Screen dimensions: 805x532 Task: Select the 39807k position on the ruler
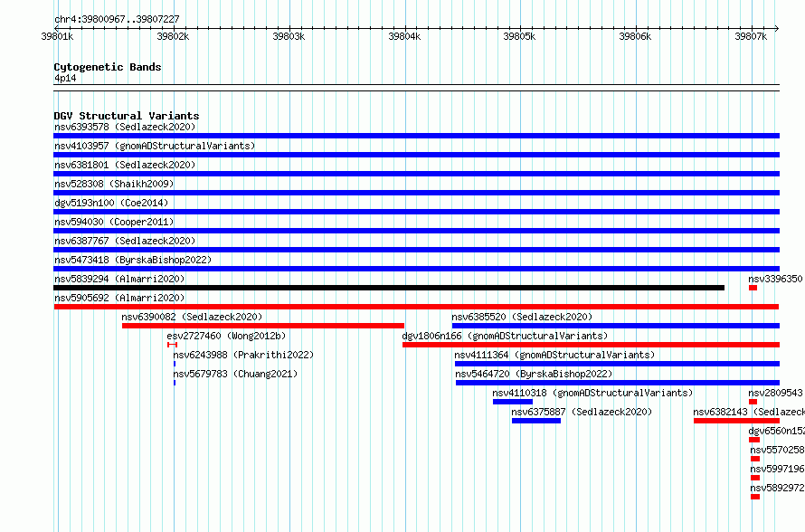click(751, 36)
